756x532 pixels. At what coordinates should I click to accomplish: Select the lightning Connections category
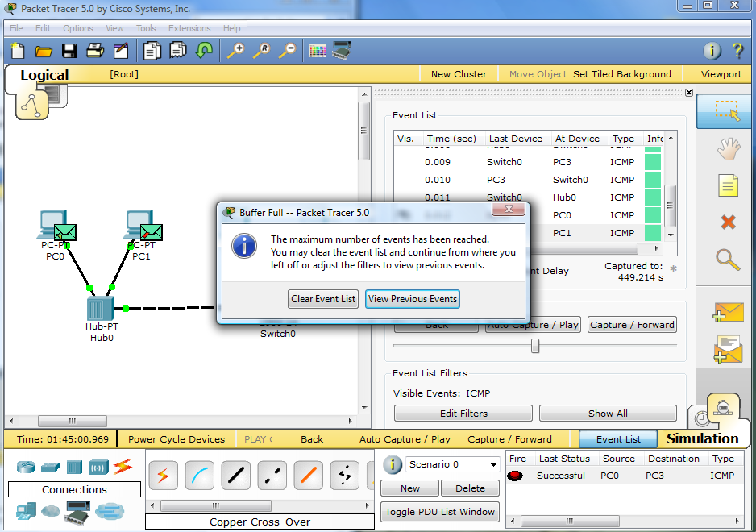(x=123, y=467)
